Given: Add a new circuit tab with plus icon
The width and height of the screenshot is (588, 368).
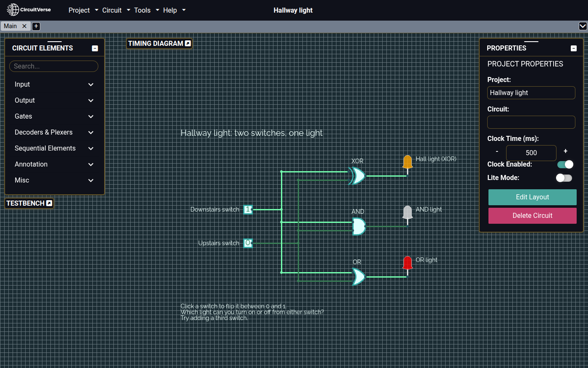Looking at the screenshot, I should pyautogui.click(x=36, y=26).
